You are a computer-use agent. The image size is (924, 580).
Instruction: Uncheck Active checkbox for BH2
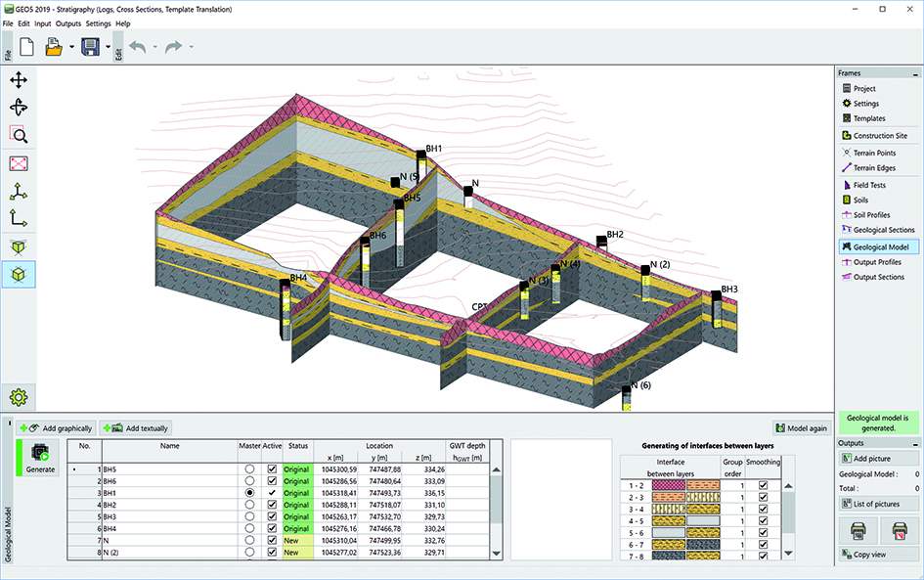click(x=272, y=507)
